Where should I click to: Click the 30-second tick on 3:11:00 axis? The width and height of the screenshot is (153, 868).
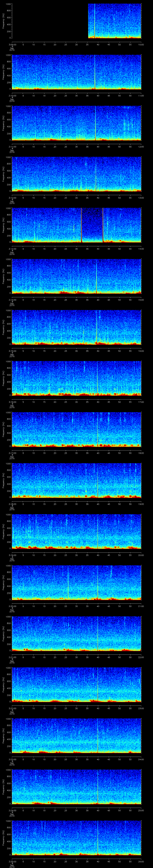[x=77, y=147]
